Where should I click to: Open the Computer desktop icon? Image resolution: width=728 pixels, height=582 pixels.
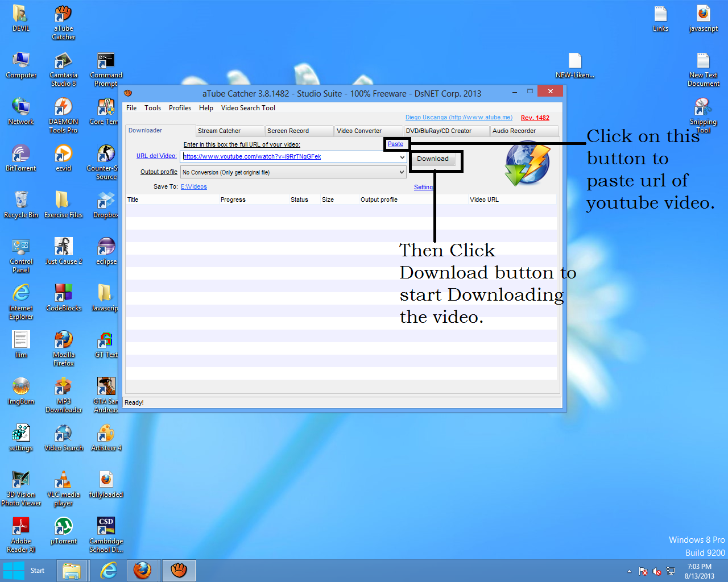point(21,65)
